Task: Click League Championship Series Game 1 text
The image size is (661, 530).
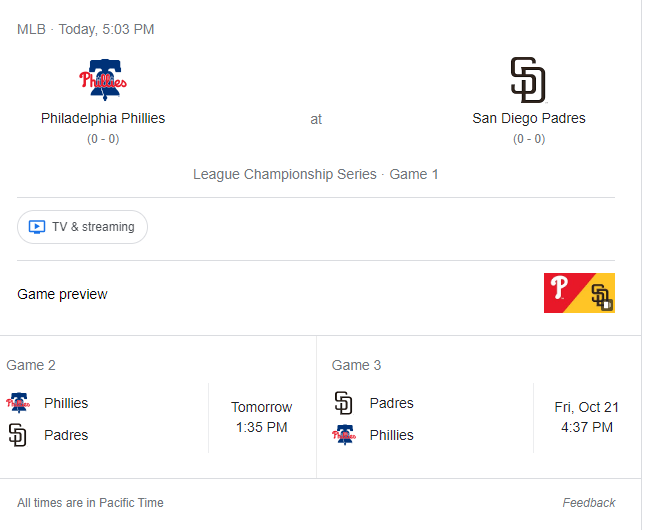Action: [x=316, y=174]
